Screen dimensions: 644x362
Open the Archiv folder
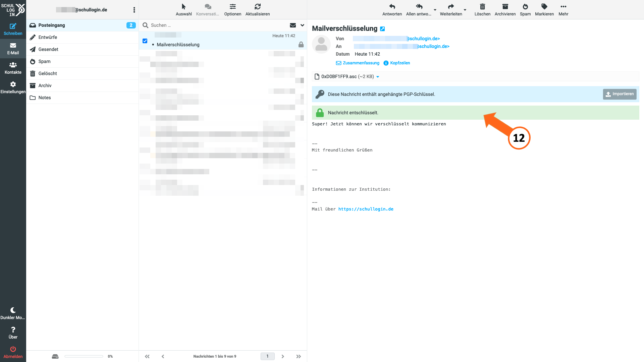(x=83, y=85)
